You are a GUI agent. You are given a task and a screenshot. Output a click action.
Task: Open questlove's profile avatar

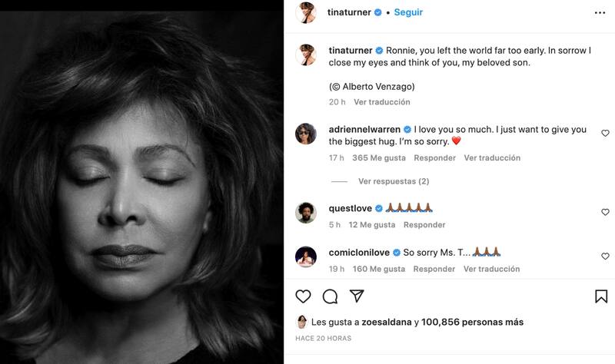pos(306,213)
